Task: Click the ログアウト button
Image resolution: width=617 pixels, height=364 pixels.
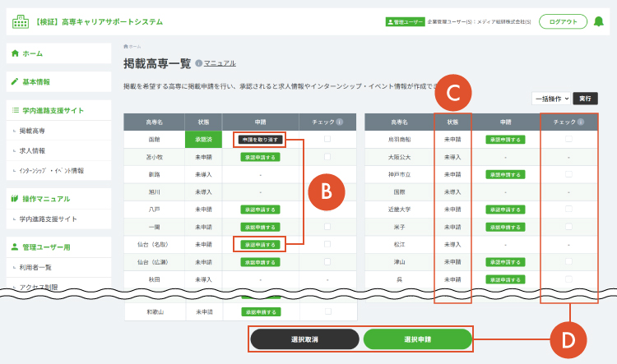Action: (563, 22)
